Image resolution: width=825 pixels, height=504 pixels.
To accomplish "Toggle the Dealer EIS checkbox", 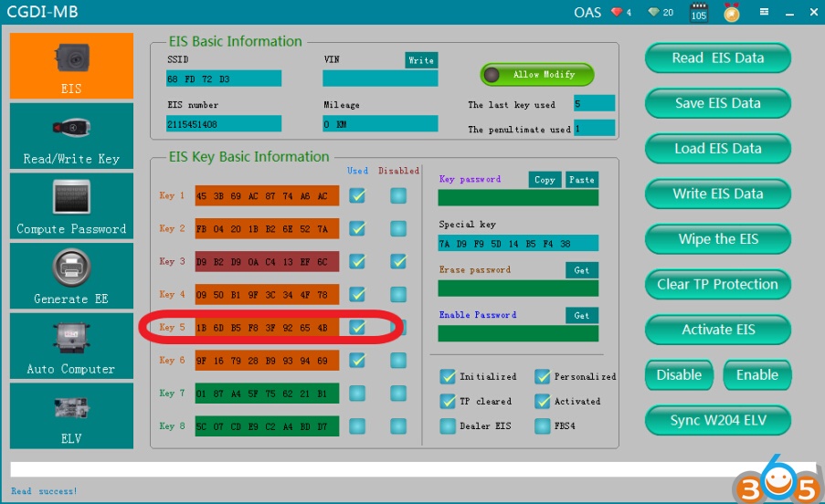I will coord(448,425).
